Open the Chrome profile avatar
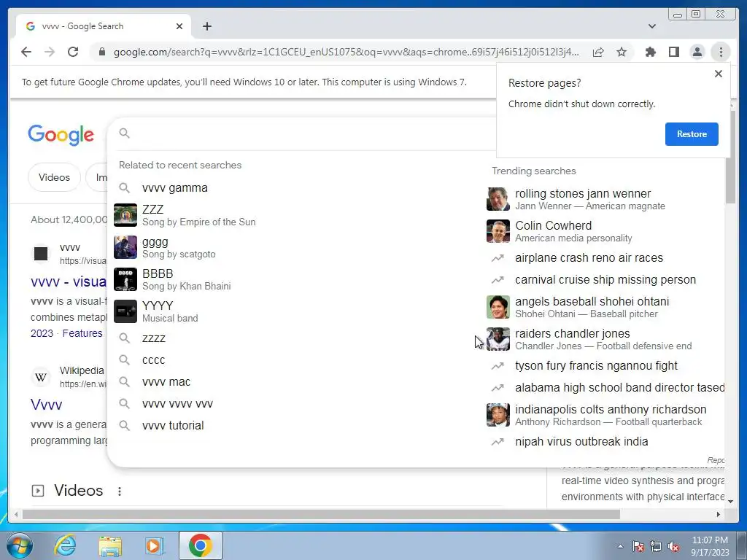747x560 pixels. 697,52
